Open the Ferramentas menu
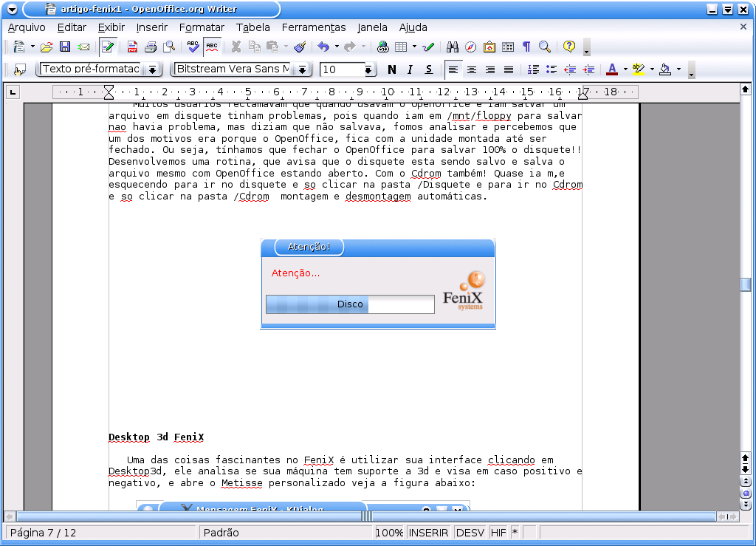 pos(314,27)
